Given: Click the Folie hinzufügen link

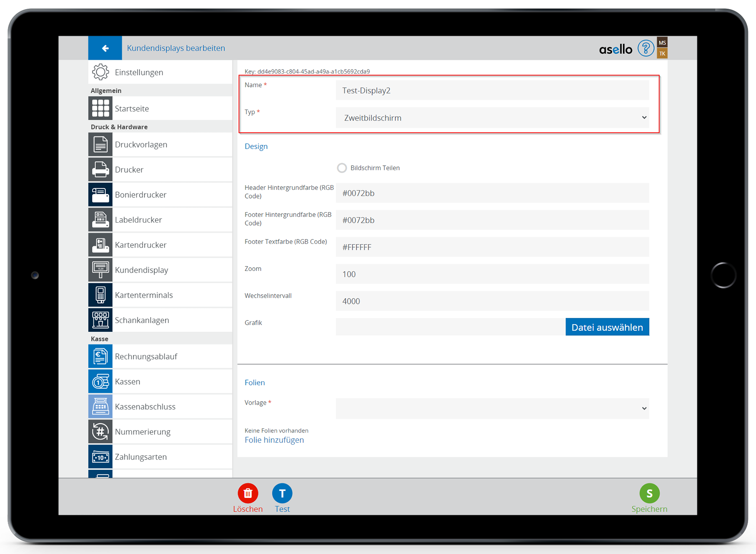Looking at the screenshot, I should [x=274, y=440].
